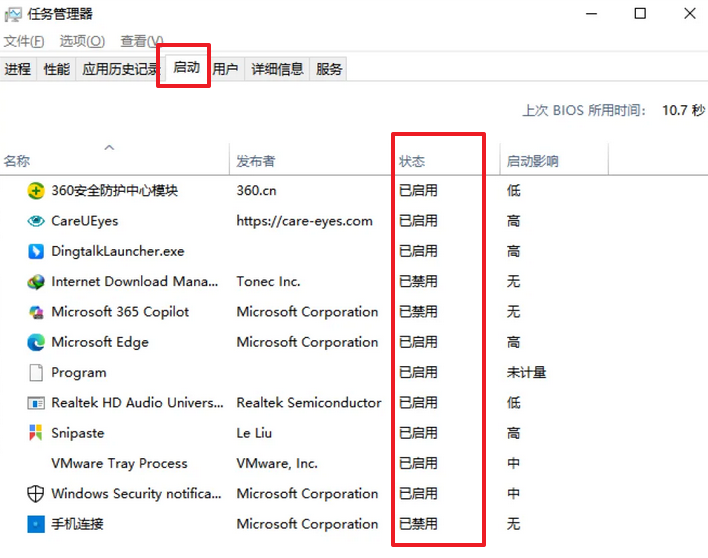
Task: Select the VMware Tray Process entry
Action: [119, 463]
